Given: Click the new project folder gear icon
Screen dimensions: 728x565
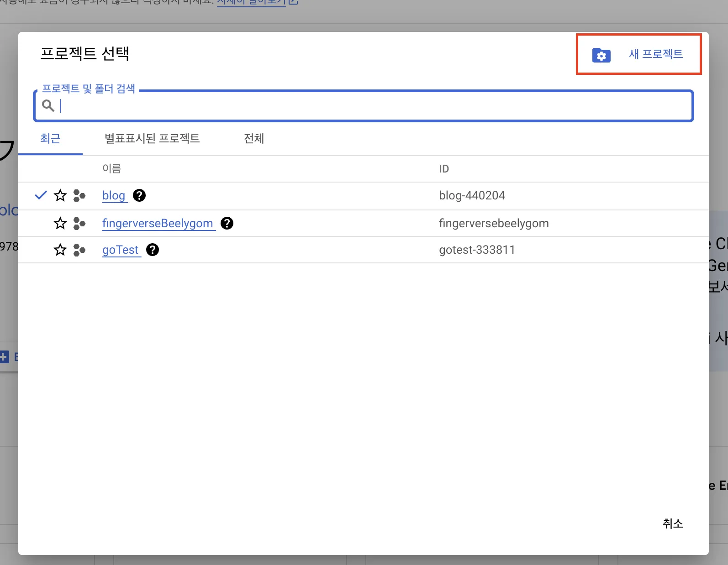Looking at the screenshot, I should tap(601, 55).
